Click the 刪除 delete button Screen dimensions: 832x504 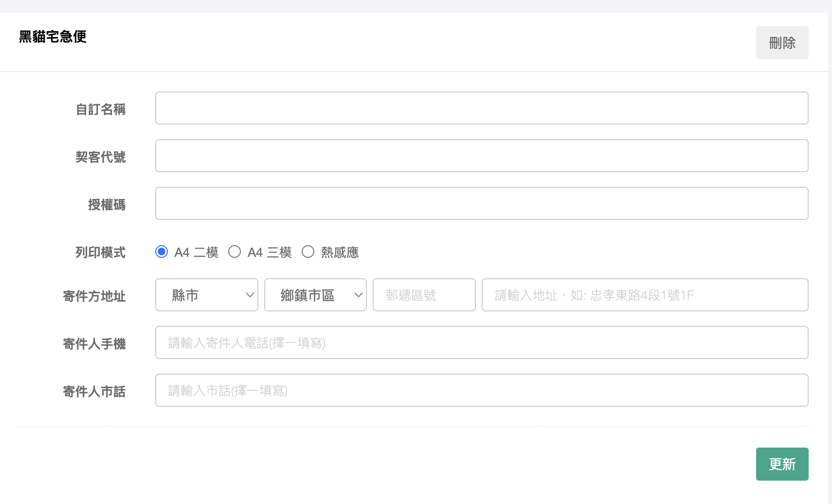tap(782, 43)
